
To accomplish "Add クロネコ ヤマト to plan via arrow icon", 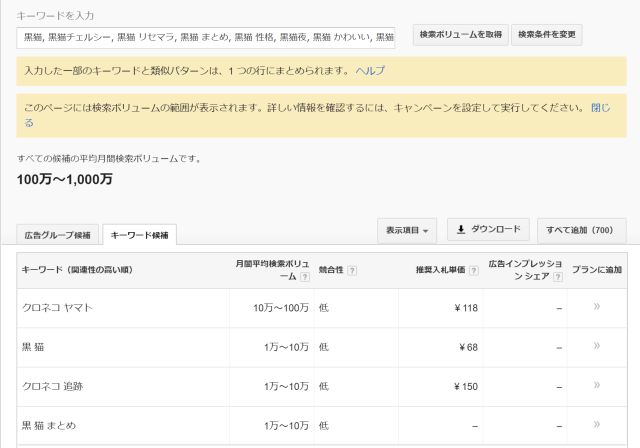I will 597,306.
